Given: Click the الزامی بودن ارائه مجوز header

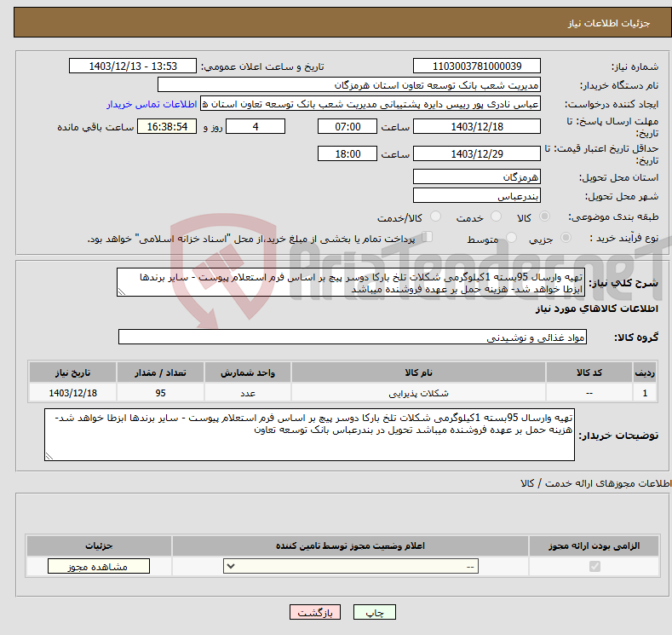Looking at the screenshot, I should point(594,546).
